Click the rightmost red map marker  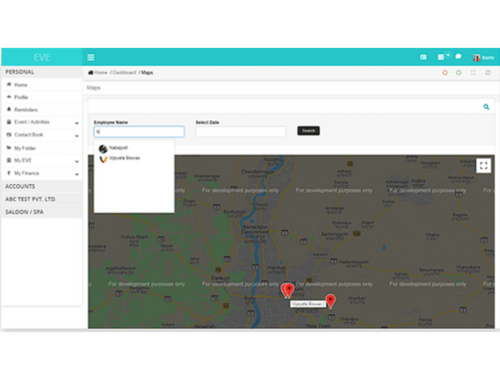[x=330, y=301]
